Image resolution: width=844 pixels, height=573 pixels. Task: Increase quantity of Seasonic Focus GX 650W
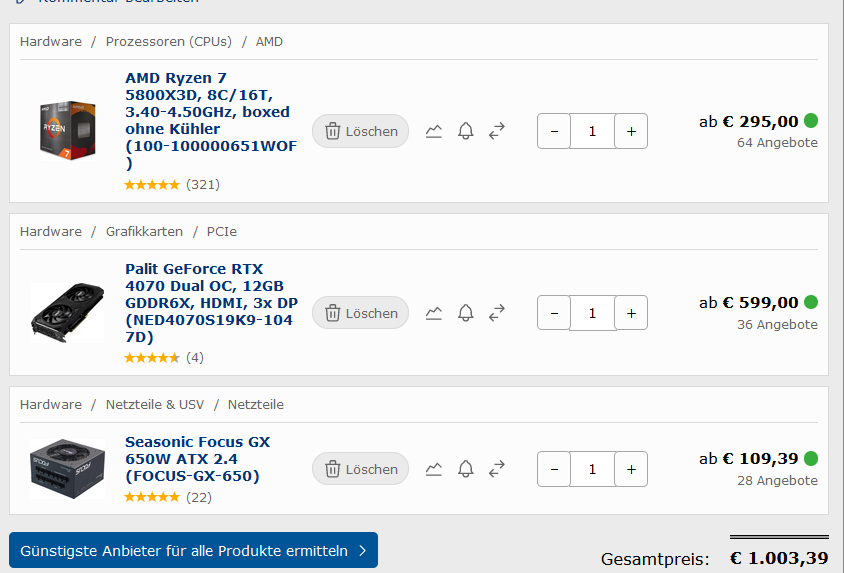[631, 469]
